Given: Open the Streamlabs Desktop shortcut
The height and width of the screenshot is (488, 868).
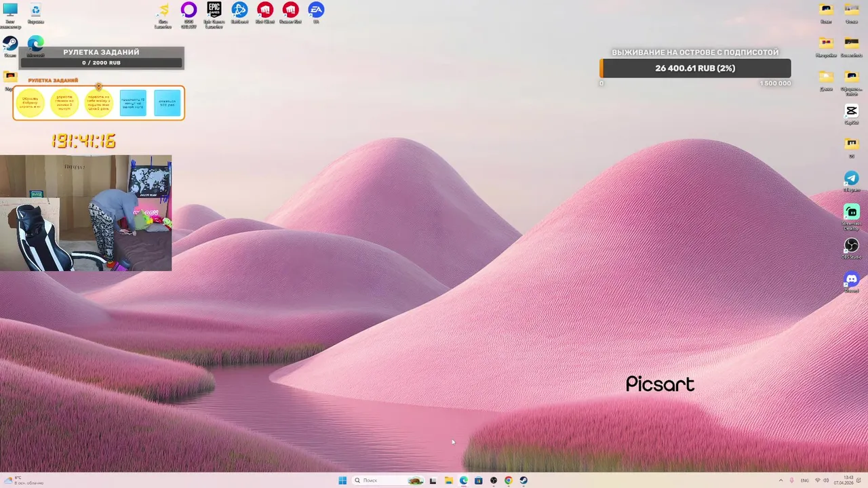Looking at the screenshot, I should pyautogui.click(x=852, y=217).
